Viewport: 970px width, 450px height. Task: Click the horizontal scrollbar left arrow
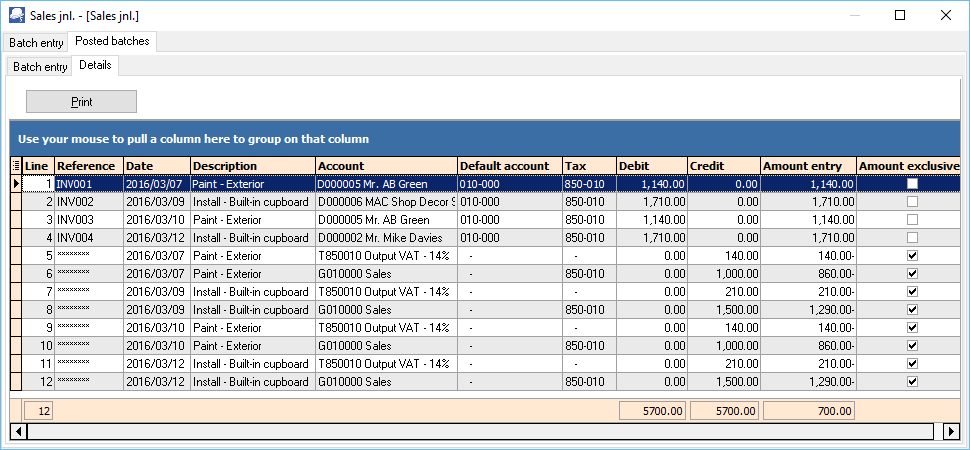coord(17,431)
